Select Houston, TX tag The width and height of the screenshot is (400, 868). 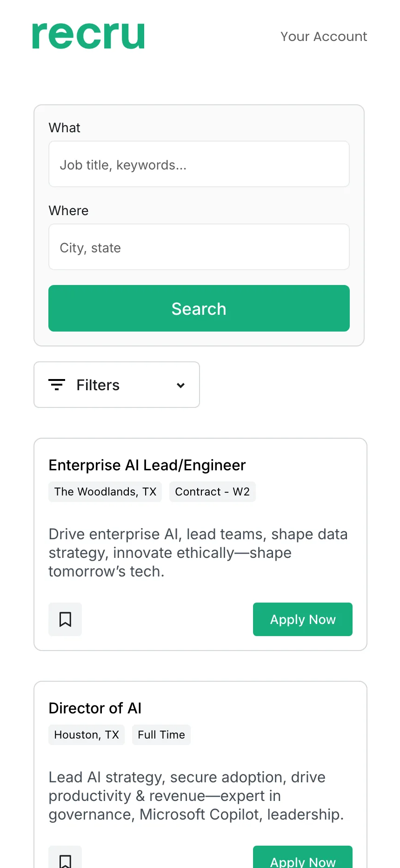click(x=87, y=735)
